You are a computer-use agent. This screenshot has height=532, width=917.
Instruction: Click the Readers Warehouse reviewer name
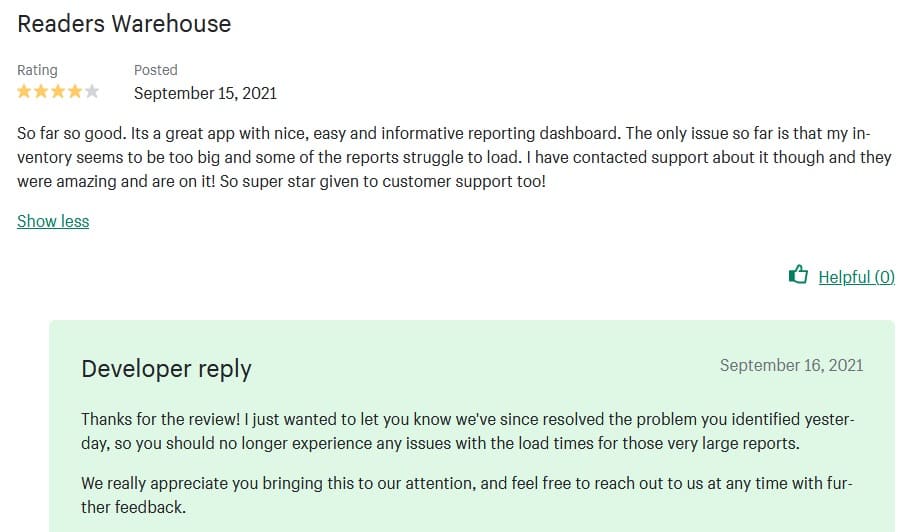coord(124,24)
